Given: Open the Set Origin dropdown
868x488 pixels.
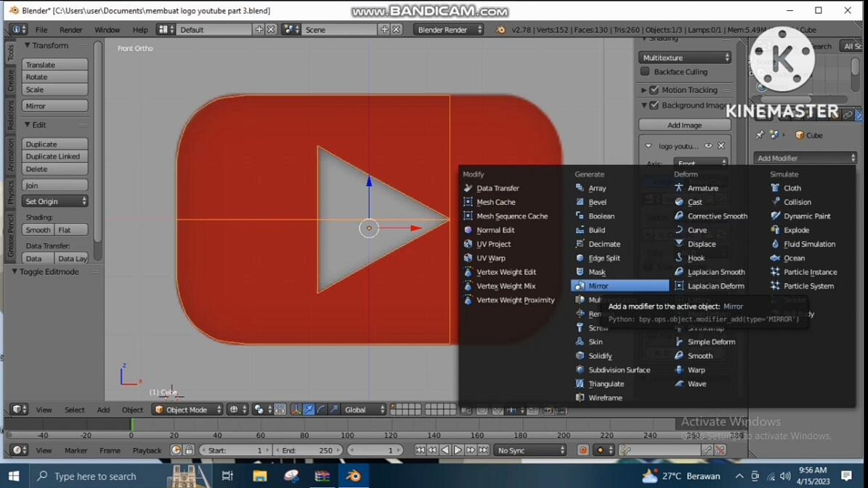Looking at the screenshot, I should tap(54, 201).
